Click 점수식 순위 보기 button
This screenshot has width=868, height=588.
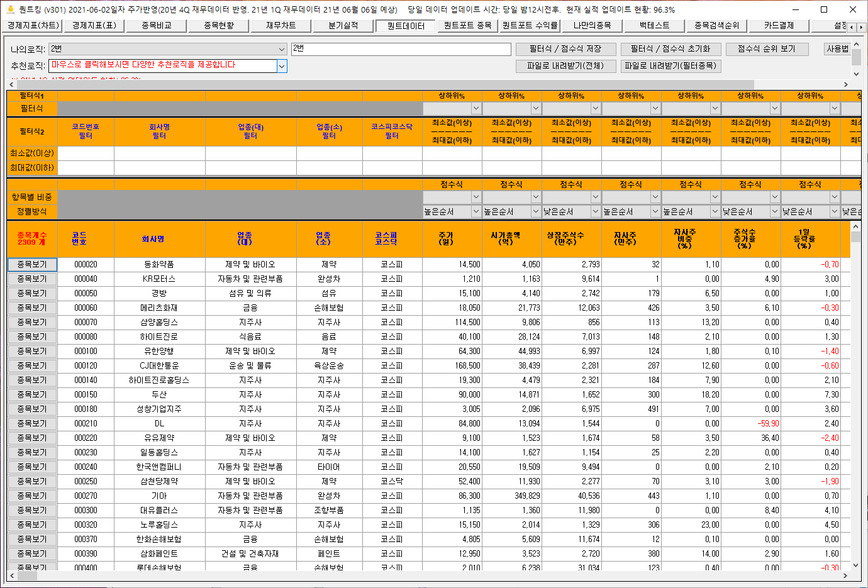tap(766, 49)
